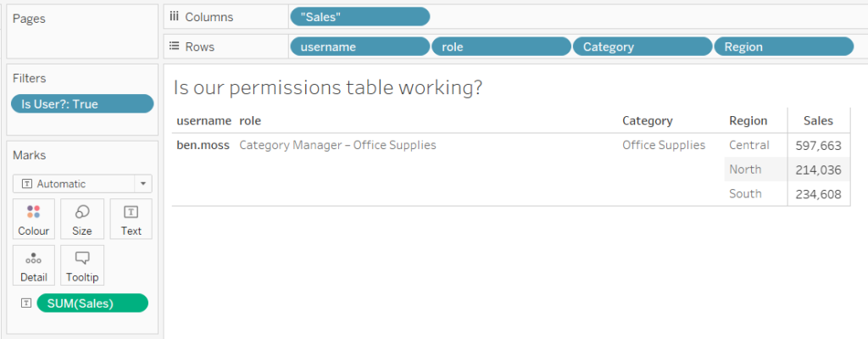Click the username pill on Rows

click(359, 47)
